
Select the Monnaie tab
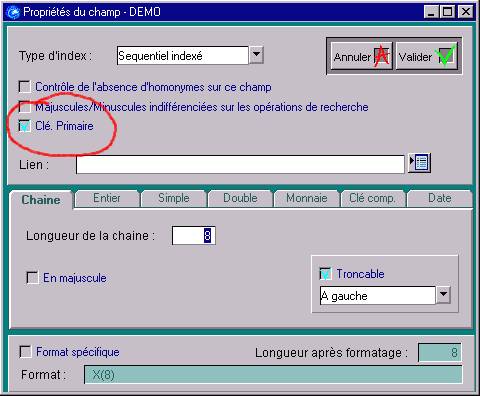click(306, 198)
